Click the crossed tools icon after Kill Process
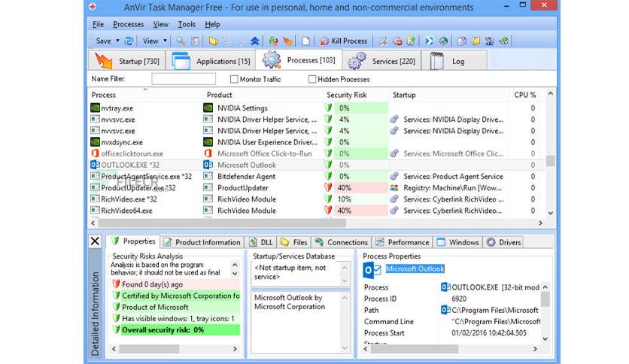 [384, 41]
